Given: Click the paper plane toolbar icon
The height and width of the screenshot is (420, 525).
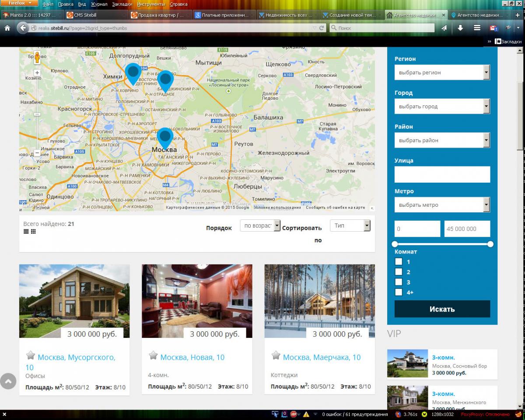Looking at the screenshot, I should [x=444, y=28].
